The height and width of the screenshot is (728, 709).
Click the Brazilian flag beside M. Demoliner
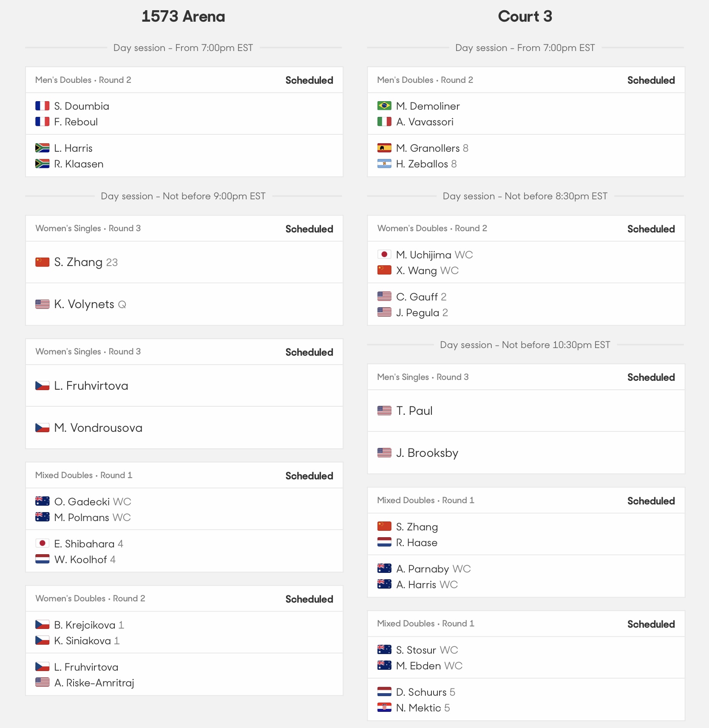click(x=384, y=106)
